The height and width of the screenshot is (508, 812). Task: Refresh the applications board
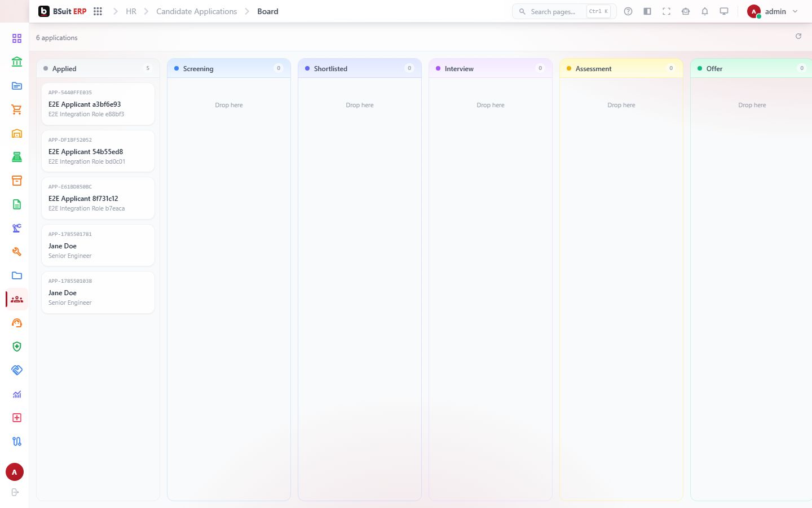[x=798, y=36]
